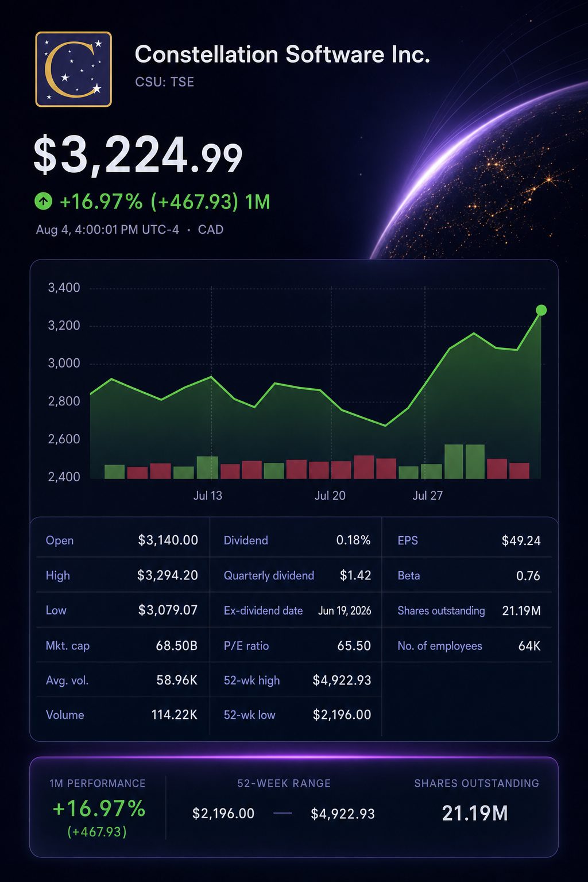
Task: Click the last red volume bar on the right
Action: 519,471
